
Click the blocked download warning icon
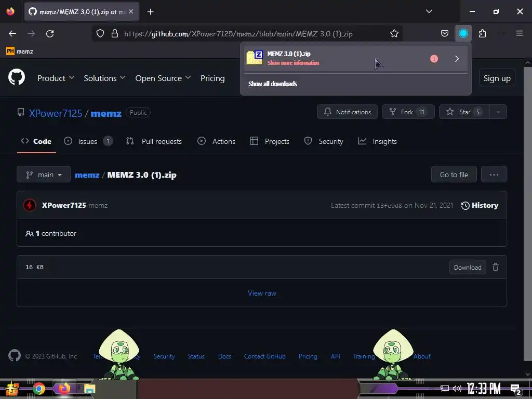pos(434,59)
